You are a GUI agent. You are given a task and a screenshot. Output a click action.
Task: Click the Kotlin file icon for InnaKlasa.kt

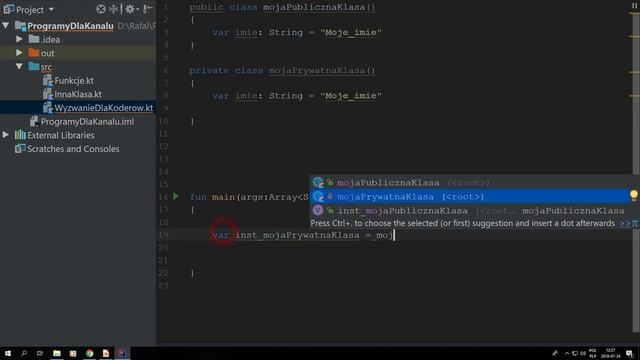(x=48, y=94)
